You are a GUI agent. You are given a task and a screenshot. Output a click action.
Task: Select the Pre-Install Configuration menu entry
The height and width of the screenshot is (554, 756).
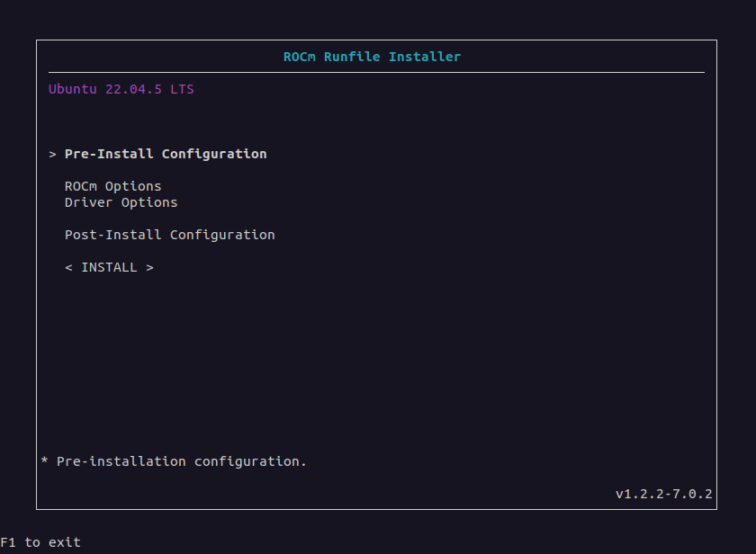[166, 154]
